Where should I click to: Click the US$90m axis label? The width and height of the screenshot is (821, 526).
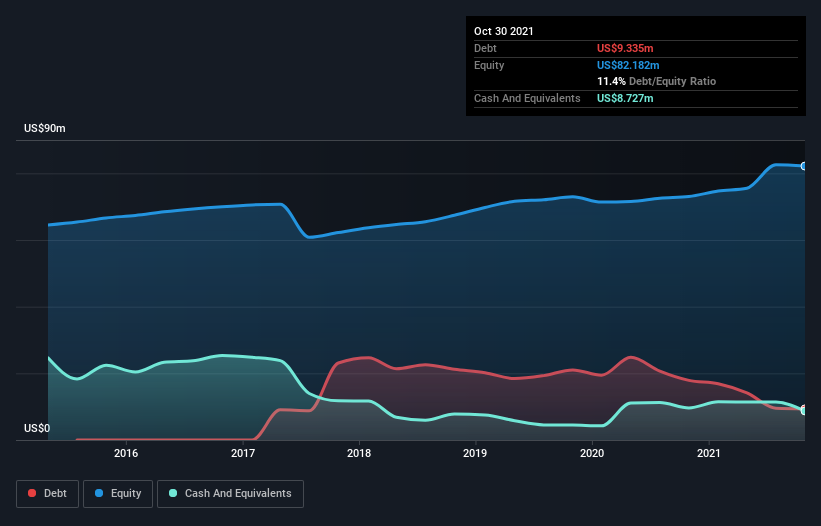coord(45,128)
